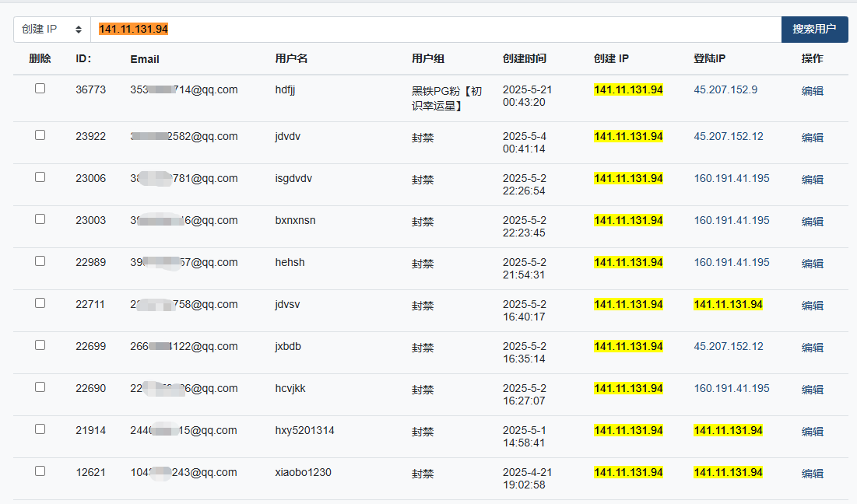
Task: Click the 用户组 column header
Action: coord(428,59)
